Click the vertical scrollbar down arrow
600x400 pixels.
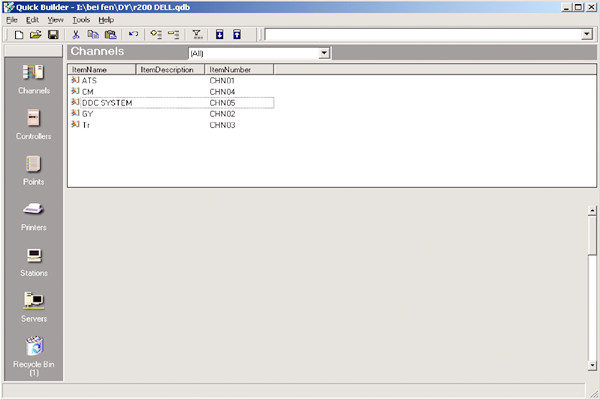(x=592, y=365)
